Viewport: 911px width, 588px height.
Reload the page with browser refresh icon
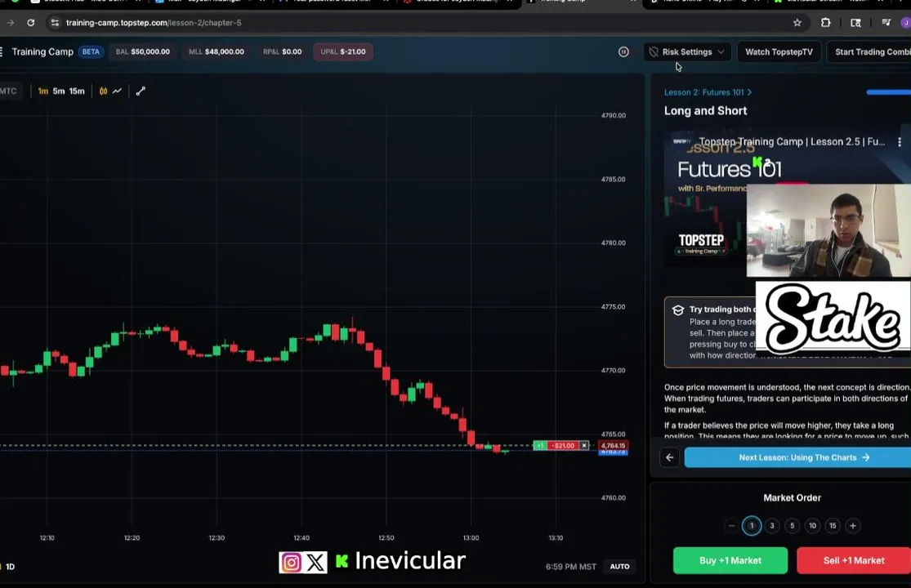tap(31, 23)
